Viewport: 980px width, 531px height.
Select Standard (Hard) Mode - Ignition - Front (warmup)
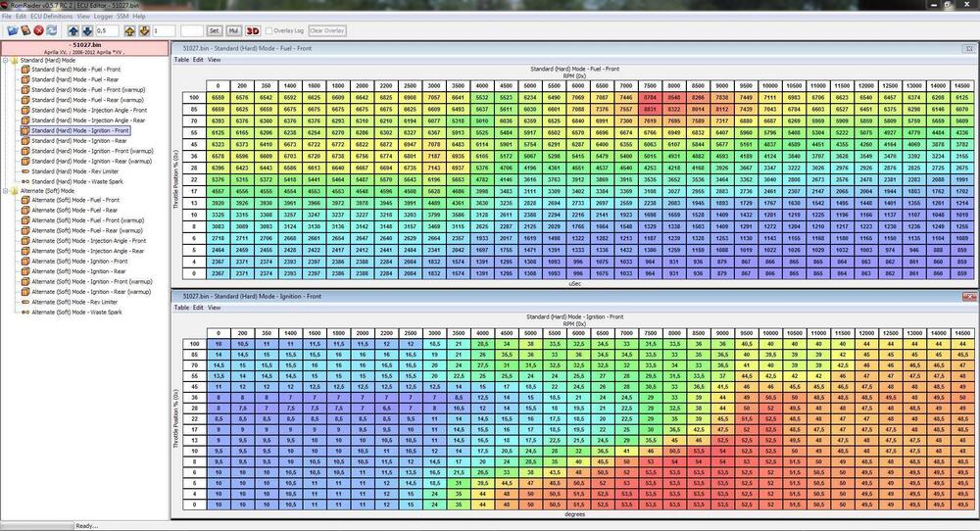(92, 151)
